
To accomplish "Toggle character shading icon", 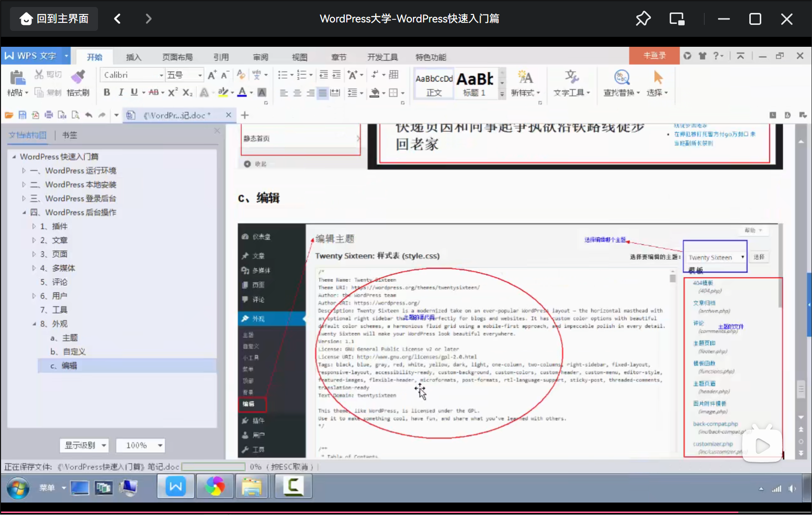I will point(262,93).
